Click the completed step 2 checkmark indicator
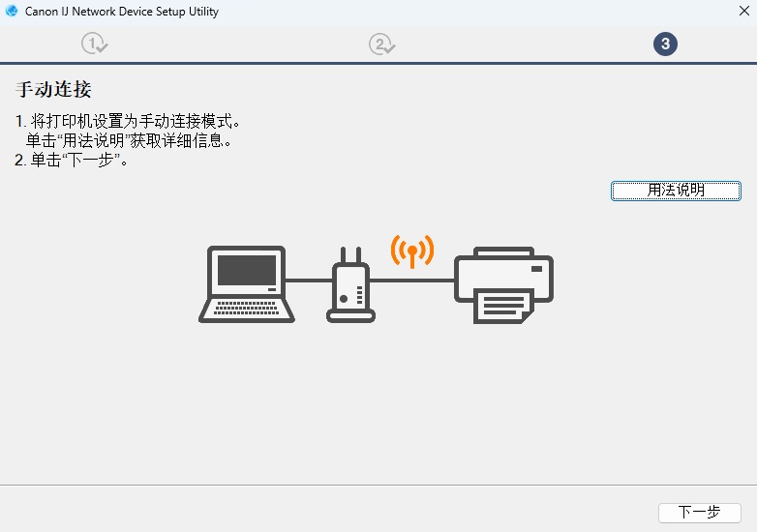The width and height of the screenshot is (757, 532). (381, 44)
